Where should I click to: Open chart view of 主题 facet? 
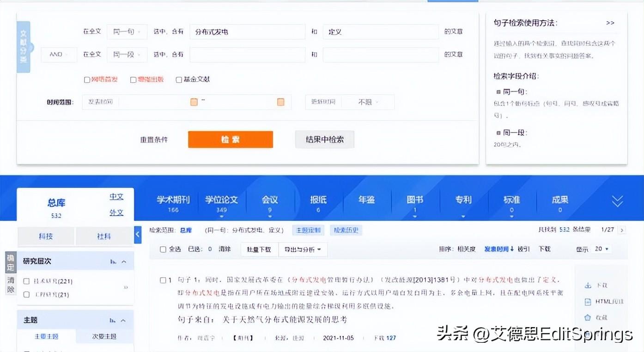[113, 320]
